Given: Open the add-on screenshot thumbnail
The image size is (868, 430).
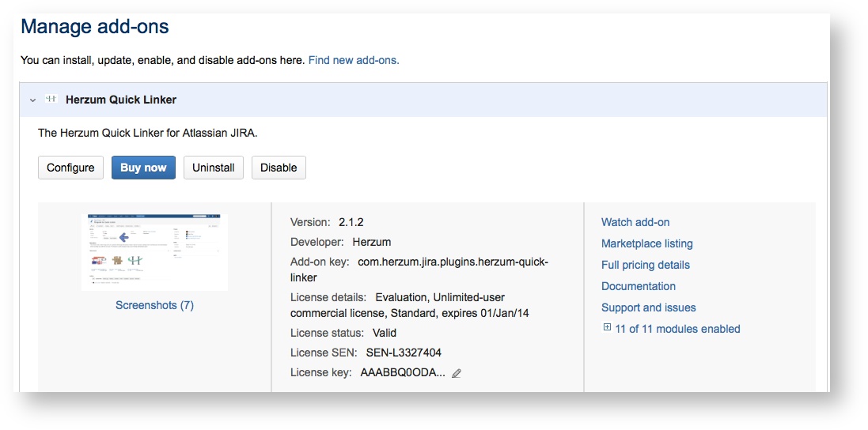Looking at the screenshot, I should click(154, 251).
